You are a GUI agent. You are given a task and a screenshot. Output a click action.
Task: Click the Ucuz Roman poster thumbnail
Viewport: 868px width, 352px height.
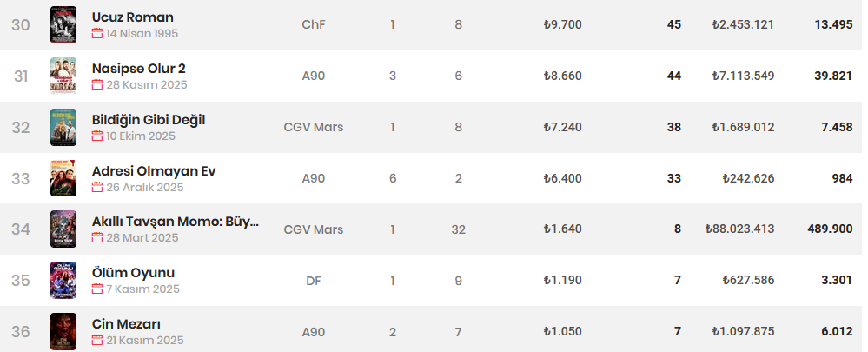click(x=63, y=25)
